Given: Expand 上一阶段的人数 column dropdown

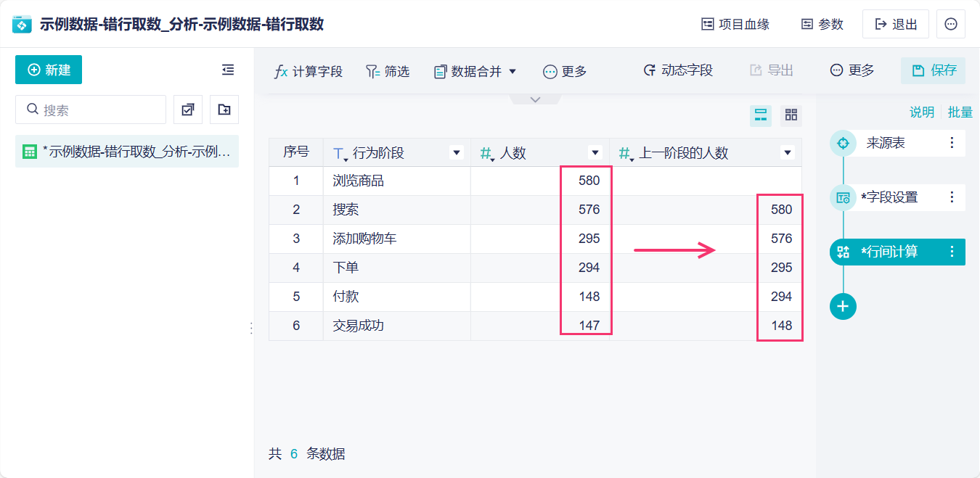Looking at the screenshot, I should (787, 152).
